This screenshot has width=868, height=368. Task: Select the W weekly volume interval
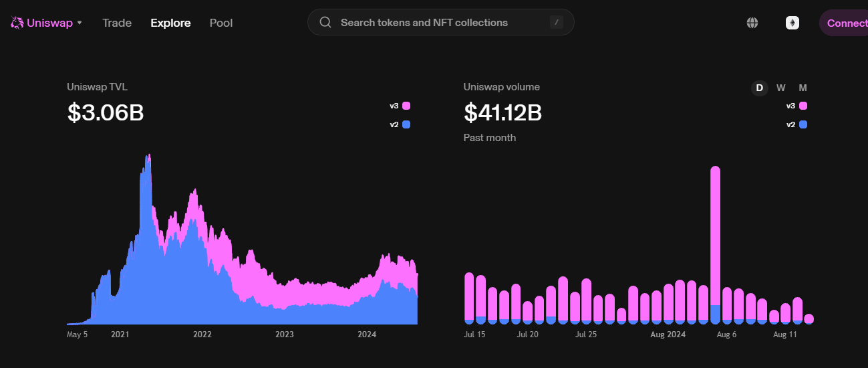click(781, 88)
